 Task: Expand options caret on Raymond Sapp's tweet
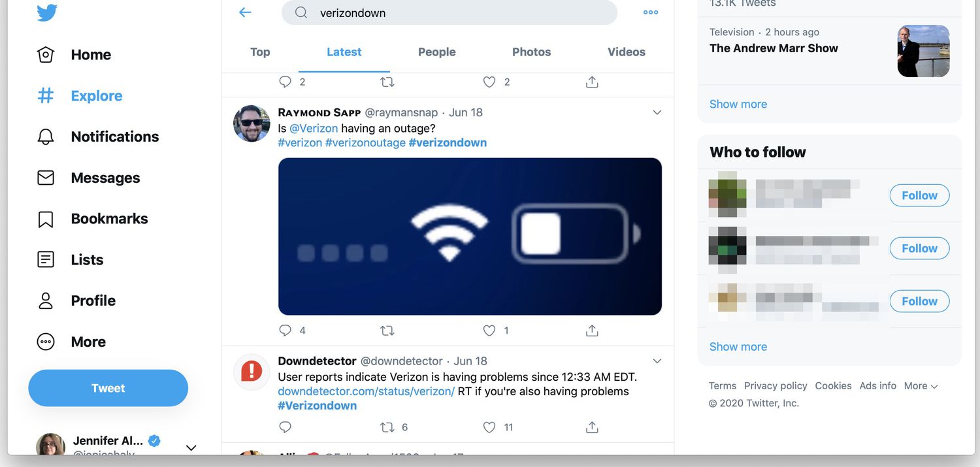pyautogui.click(x=657, y=112)
